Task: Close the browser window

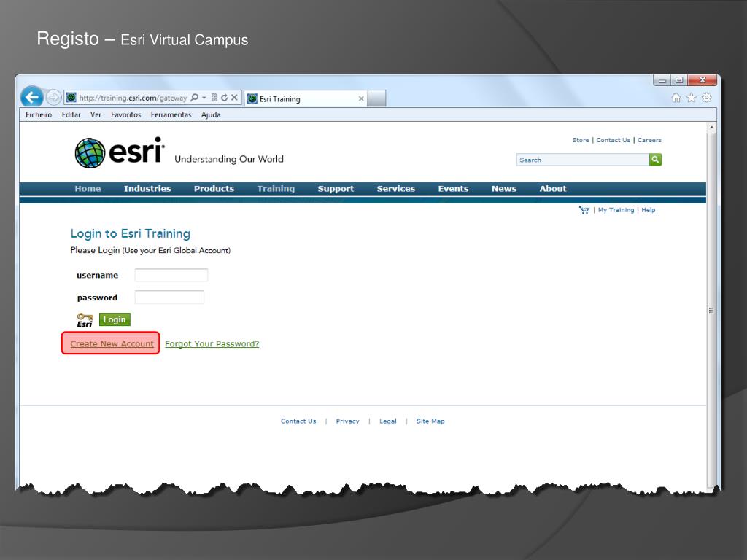Action: 703,80
